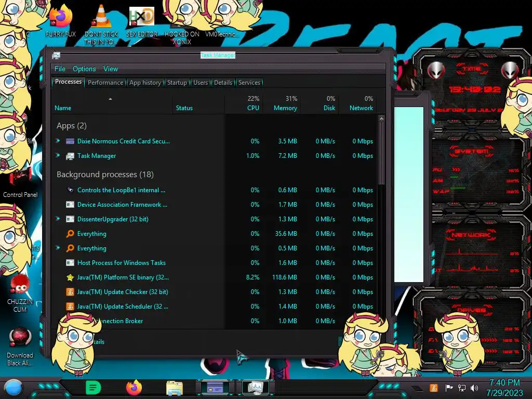The width and height of the screenshot is (532, 399).
Task: Click the Task Manager title bar icon
Action: (56, 55)
